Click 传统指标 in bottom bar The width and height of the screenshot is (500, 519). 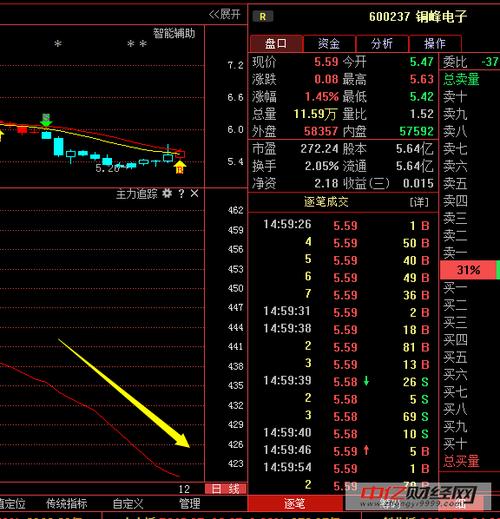point(67,504)
